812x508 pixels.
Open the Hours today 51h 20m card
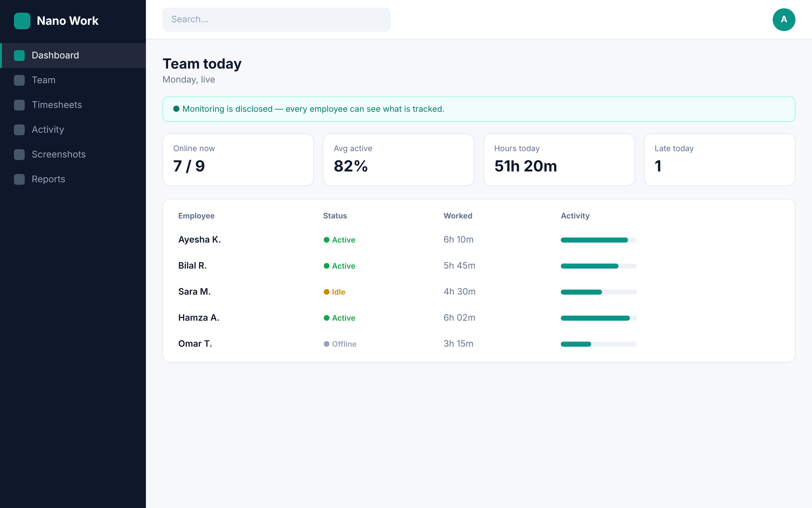pyautogui.click(x=559, y=160)
